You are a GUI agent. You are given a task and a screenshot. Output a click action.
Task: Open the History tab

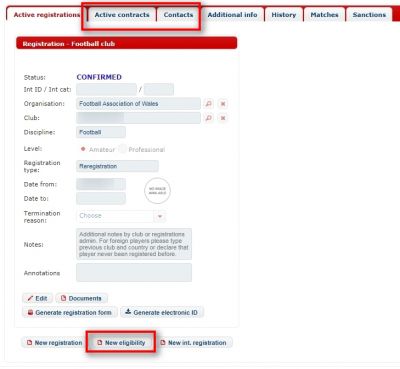(284, 15)
